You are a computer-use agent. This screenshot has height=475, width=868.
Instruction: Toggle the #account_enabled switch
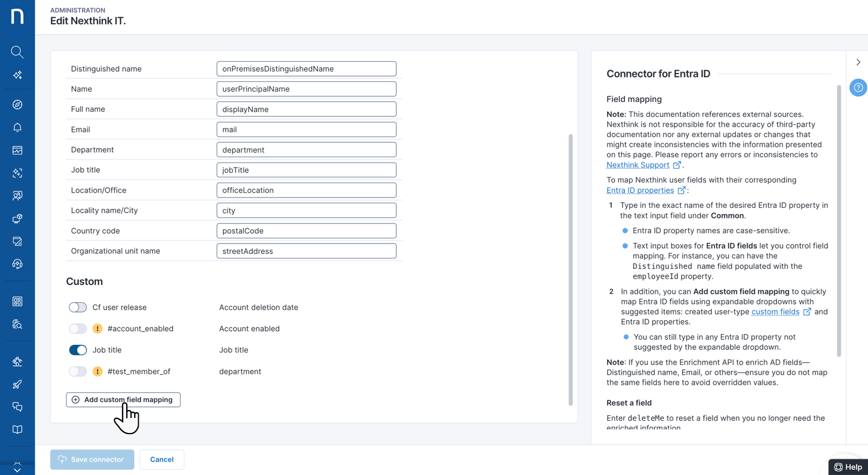click(78, 329)
